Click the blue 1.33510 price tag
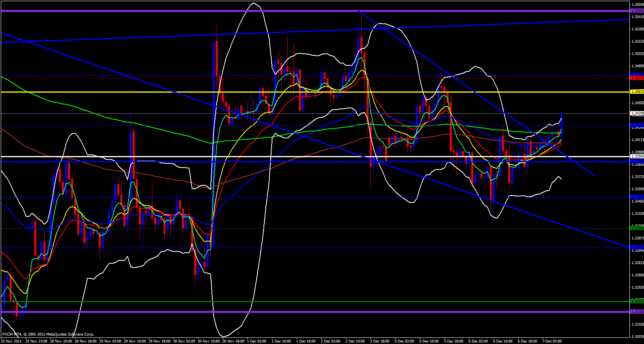The height and width of the screenshot is (344, 644). (637, 197)
